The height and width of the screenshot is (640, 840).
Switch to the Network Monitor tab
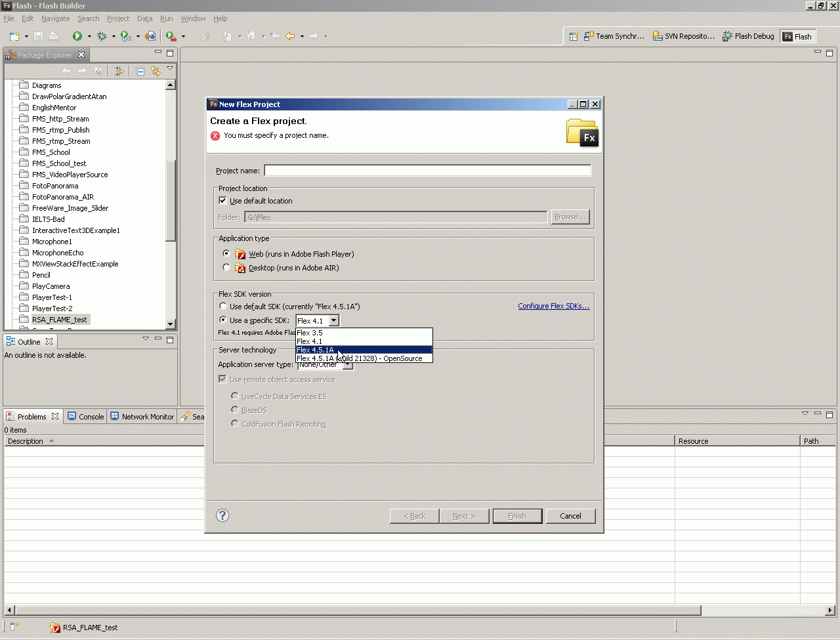coord(142,416)
